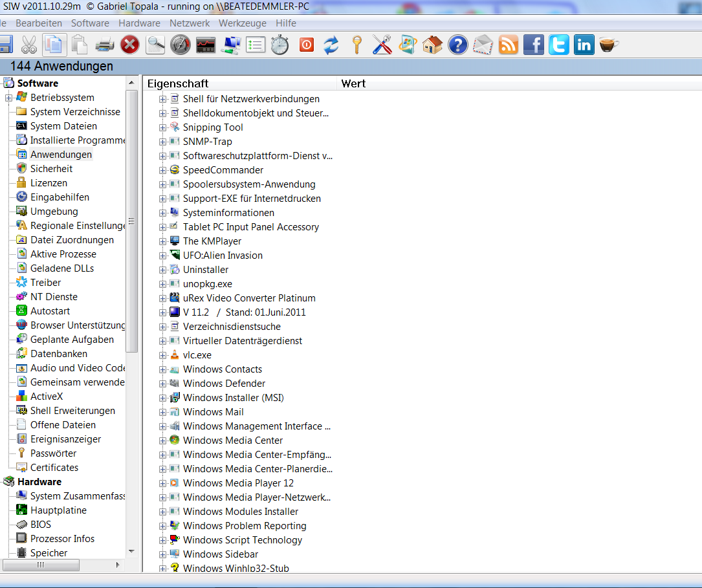Select Installierte Programme in the tree
This screenshot has height=588, width=702.
click(x=78, y=140)
